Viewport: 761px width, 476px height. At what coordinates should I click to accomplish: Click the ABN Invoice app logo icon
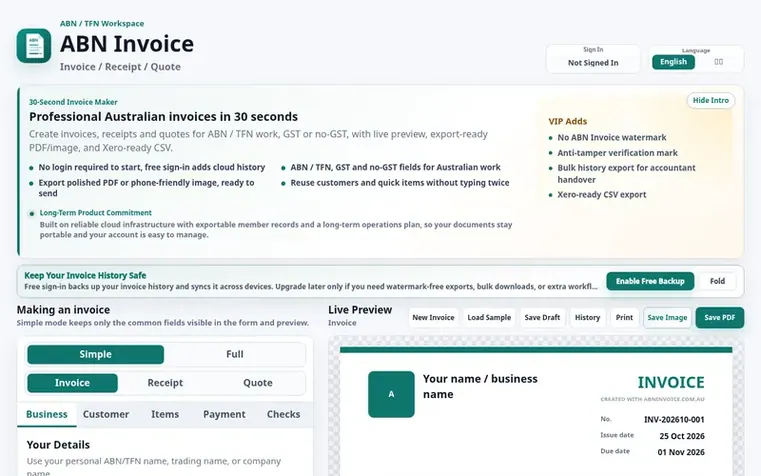33,46
